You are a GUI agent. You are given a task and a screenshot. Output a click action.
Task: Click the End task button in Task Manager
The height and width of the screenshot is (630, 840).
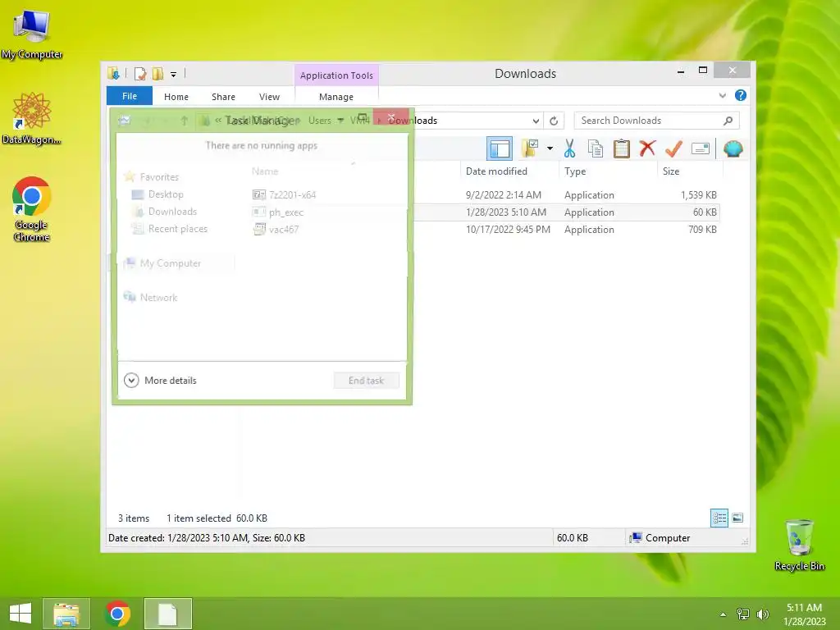pos(367,381)
